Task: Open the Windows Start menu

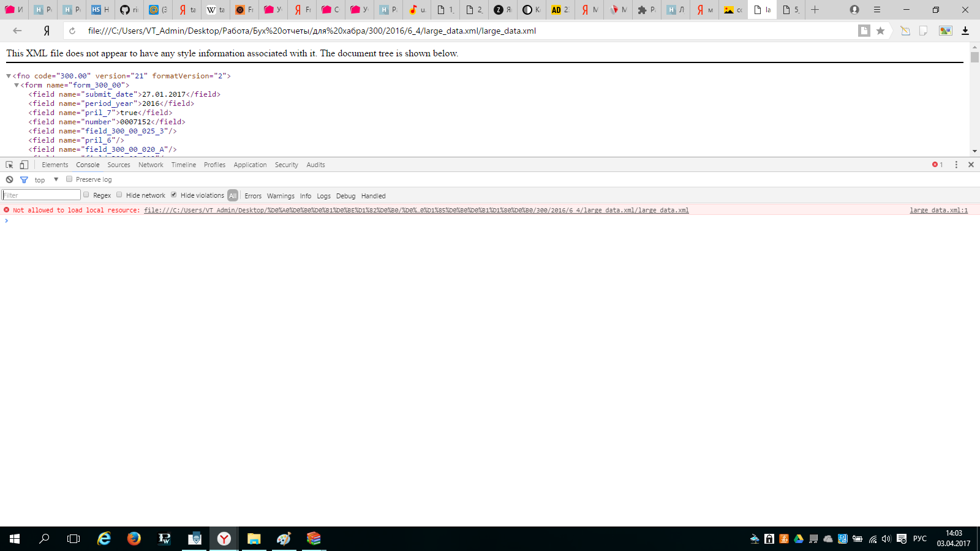Action: (15, 539)
